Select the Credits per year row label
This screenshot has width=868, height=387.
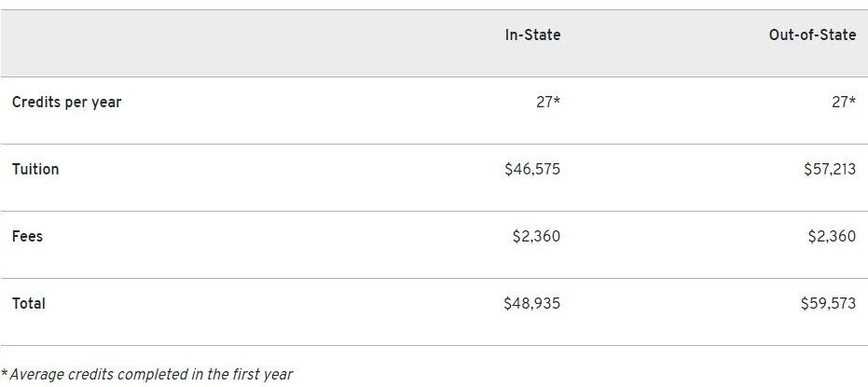(66, 103)
